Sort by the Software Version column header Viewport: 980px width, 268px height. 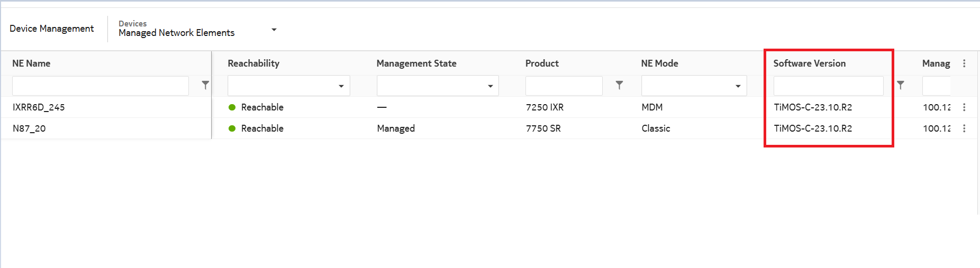coord(809,63)
